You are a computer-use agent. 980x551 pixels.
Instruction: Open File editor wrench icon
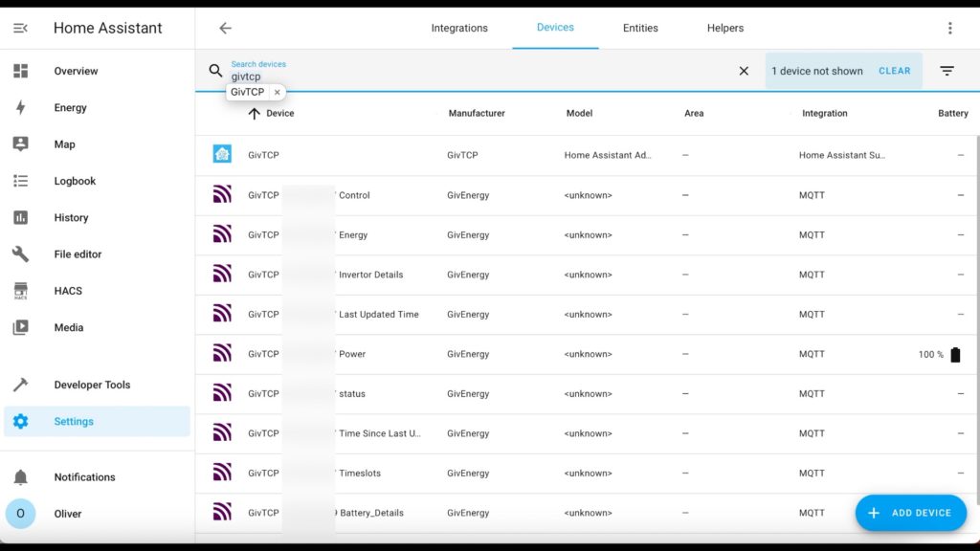[21, 253]
